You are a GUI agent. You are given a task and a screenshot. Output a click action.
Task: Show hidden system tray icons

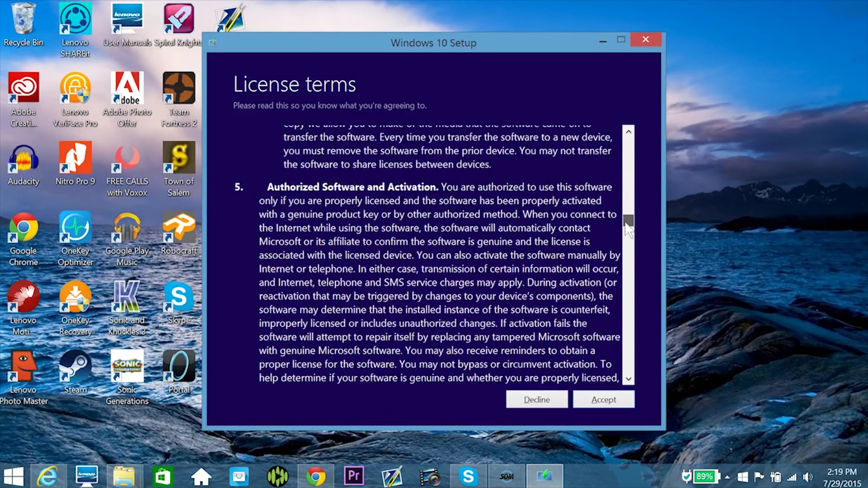[727, 477]
